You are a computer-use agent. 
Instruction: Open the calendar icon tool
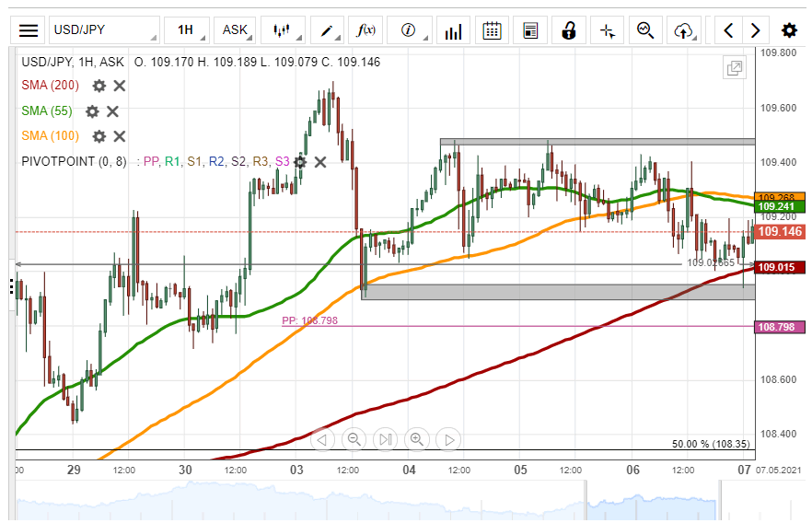492,30
